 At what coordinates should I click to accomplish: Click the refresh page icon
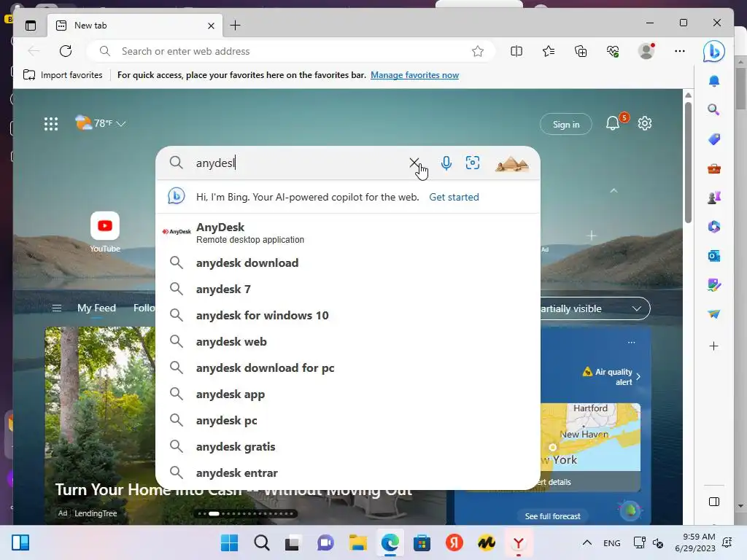click(66, 51)
